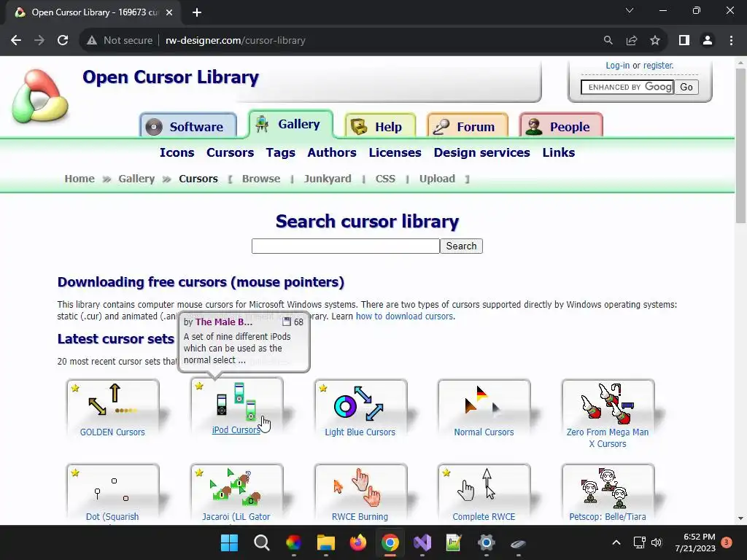
Task: Click the Search button
Action: [x=461, y=246]
